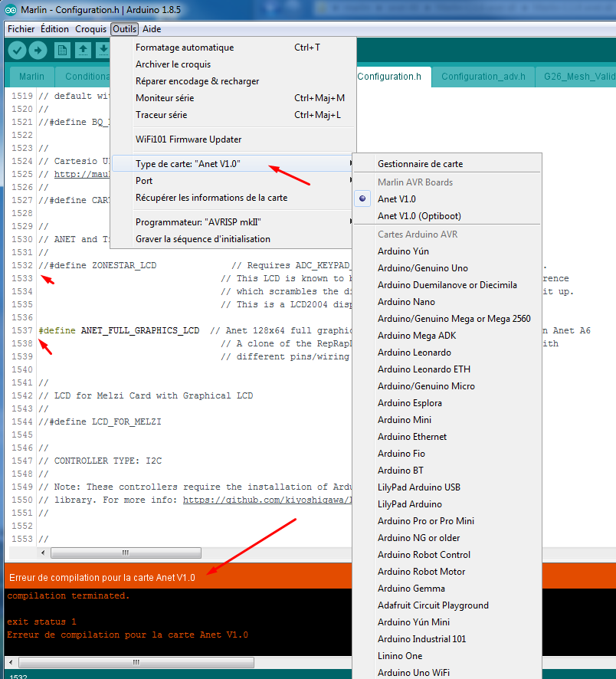Select the Arduino Leonardo board
616x679 pixels.
tap(447, 353)
